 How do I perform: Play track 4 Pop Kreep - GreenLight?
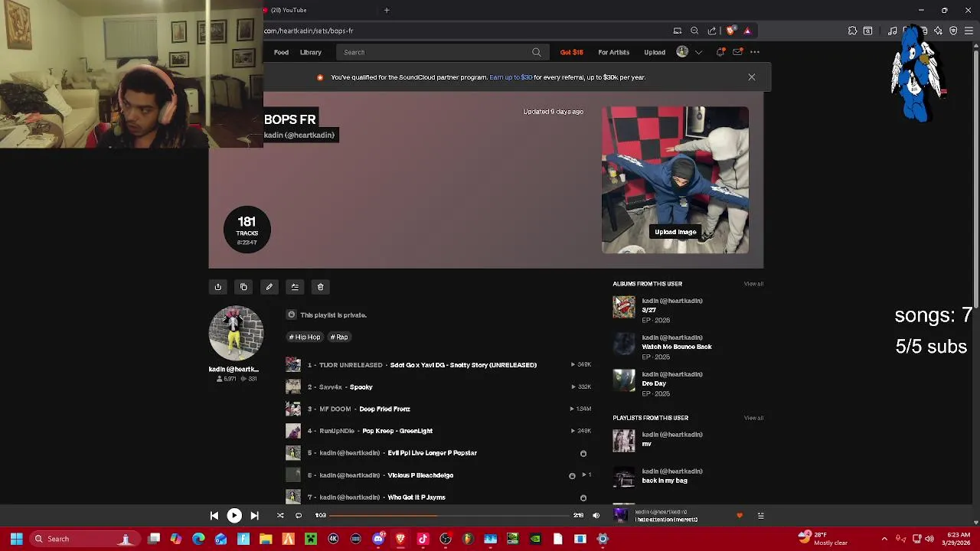(397, 431)
